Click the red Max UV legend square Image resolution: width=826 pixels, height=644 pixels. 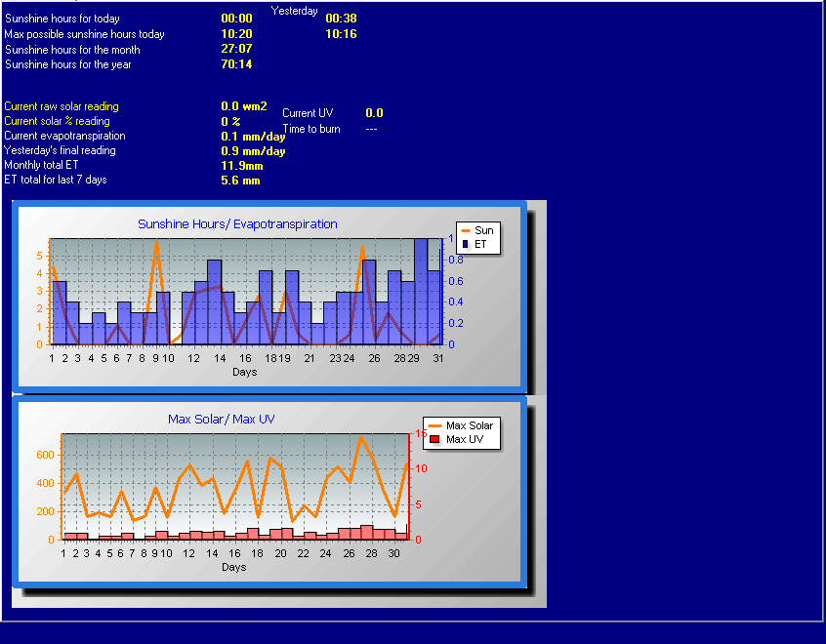(434, 440)
